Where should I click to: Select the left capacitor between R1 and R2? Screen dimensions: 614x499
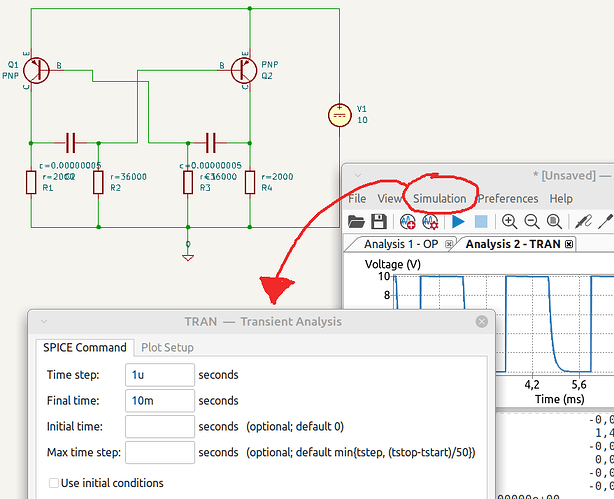click(70, 143)
